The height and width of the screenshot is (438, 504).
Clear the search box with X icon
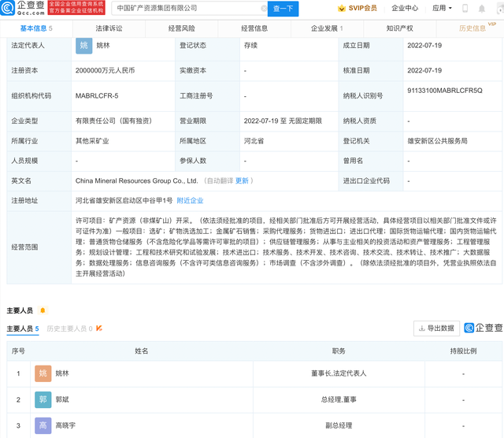[264, 9]
